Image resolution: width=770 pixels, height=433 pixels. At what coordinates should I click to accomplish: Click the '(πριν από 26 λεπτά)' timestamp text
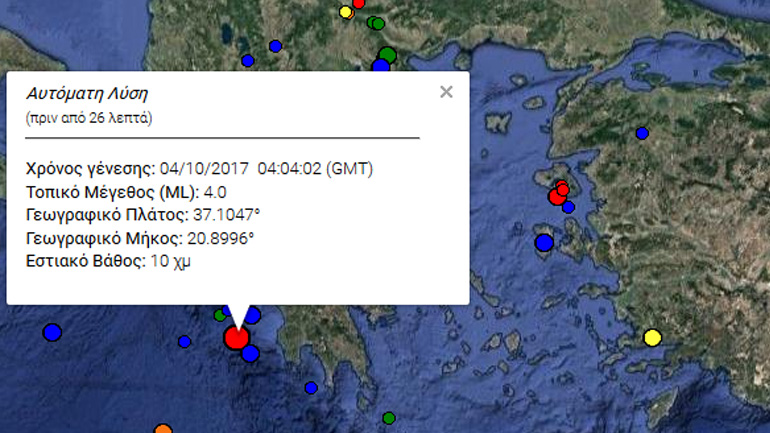89,118
